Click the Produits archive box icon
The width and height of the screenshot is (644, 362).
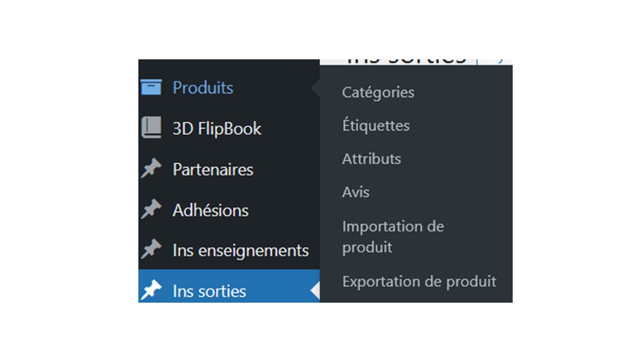151,87
